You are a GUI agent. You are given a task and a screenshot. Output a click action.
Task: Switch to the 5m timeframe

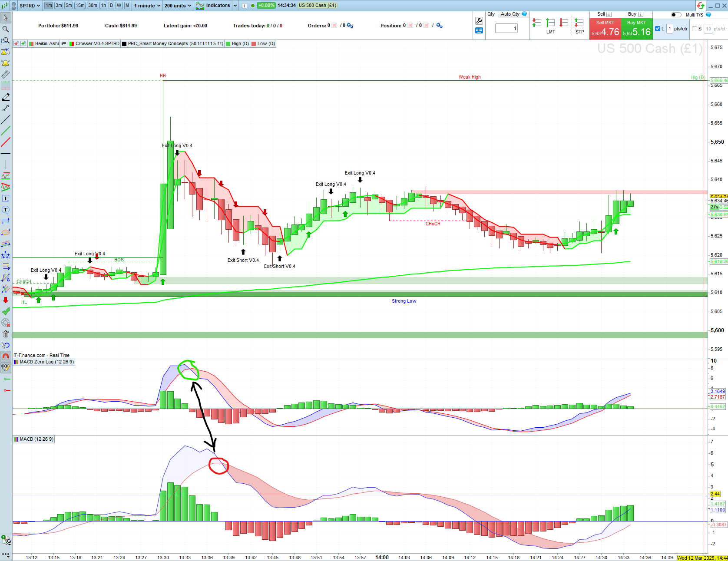click(69, 6)
